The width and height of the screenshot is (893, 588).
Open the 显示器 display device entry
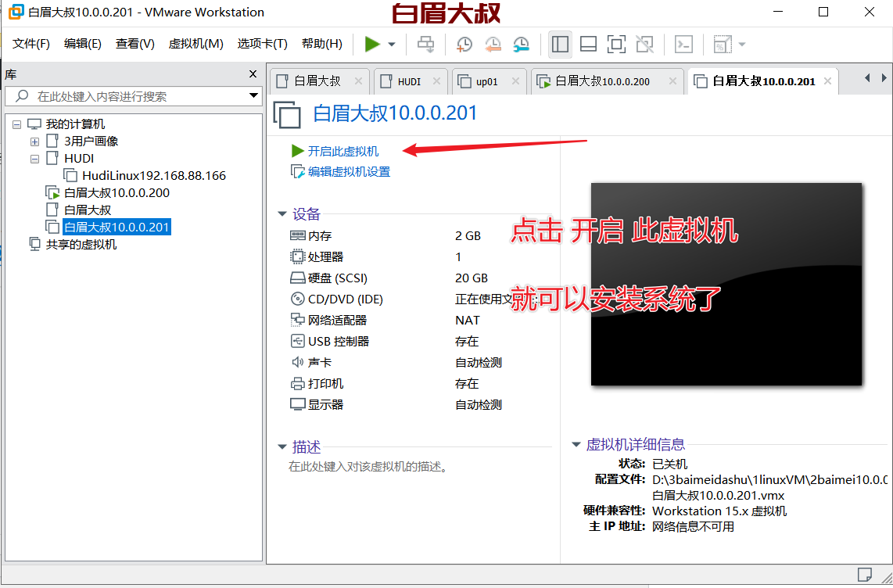click(x=317, y=405)
